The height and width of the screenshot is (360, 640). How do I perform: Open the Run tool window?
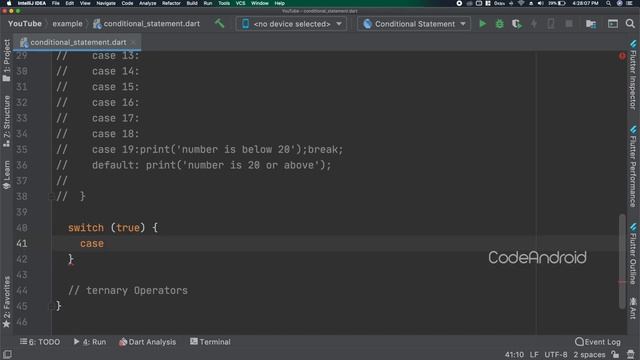point(90,342)
